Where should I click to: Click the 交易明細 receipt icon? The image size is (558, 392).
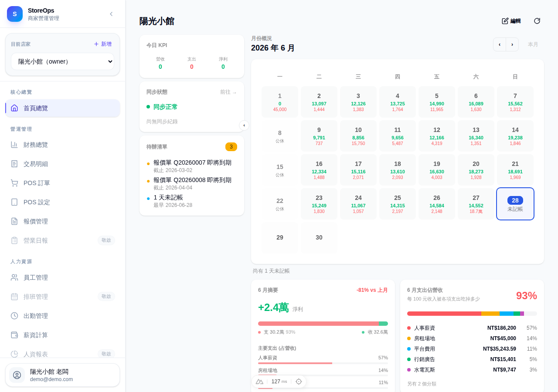tap(14, 164)
